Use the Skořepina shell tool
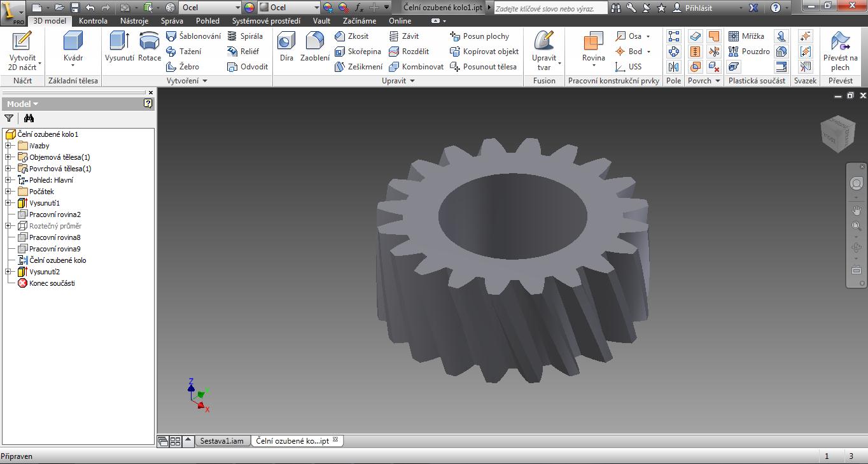The width and height of the screenshot is (868, 464). coord(358,52)
